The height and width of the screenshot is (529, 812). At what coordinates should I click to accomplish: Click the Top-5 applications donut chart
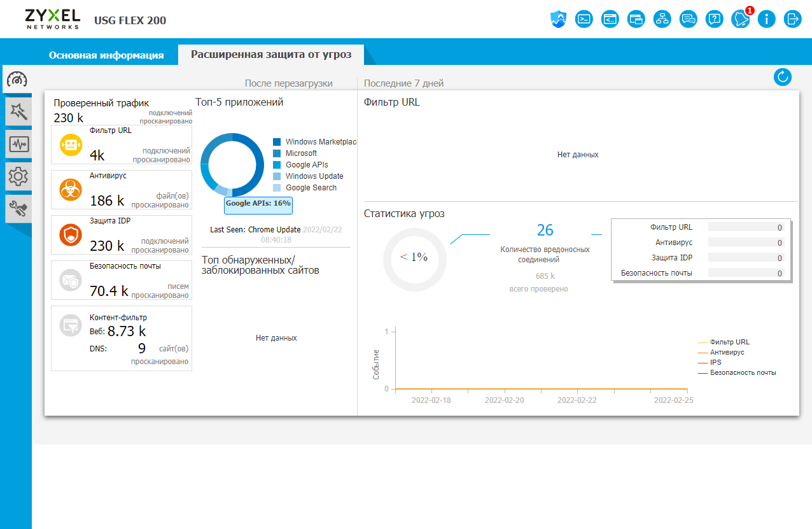(x=232, y=165)
